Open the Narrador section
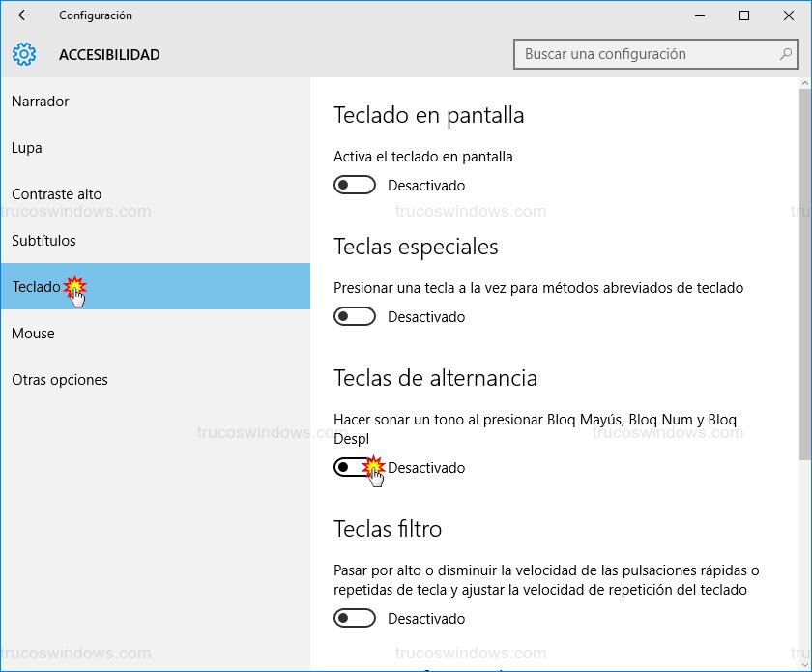 pos(41,102)
